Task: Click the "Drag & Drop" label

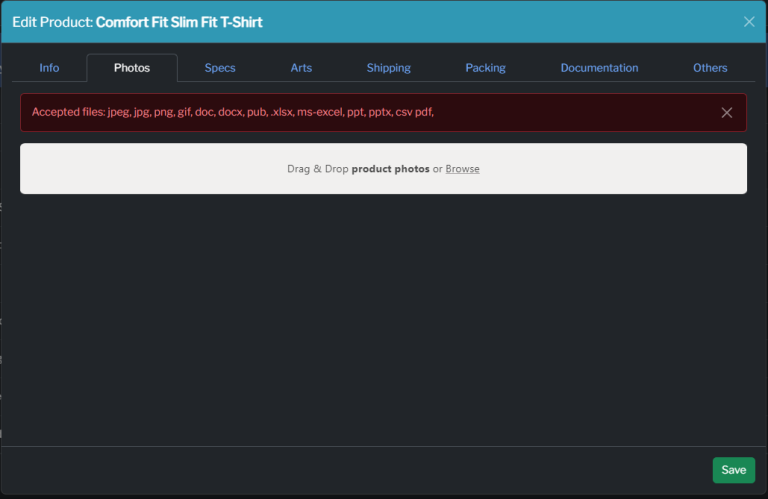Action: tap(317, 169)
